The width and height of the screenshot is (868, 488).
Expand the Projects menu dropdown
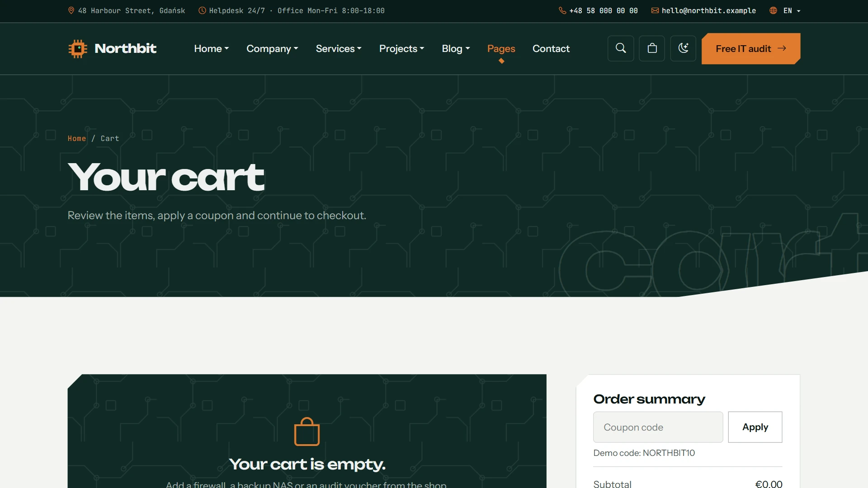[401, 48]
